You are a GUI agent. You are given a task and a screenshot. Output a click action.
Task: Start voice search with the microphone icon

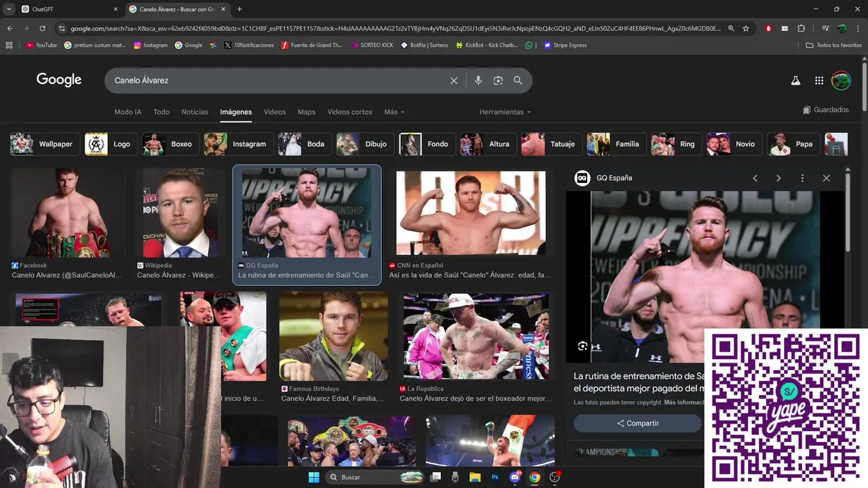tap(478, 81)
